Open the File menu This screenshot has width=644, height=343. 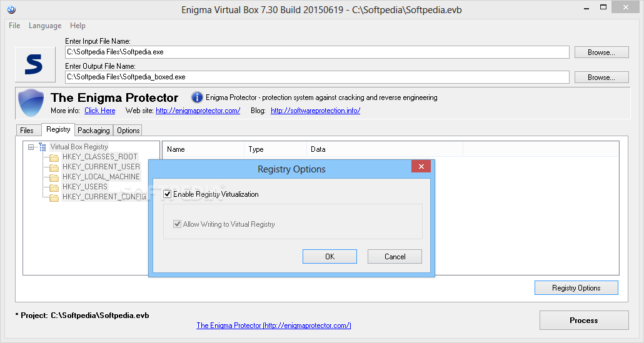(x=14, y=26)
